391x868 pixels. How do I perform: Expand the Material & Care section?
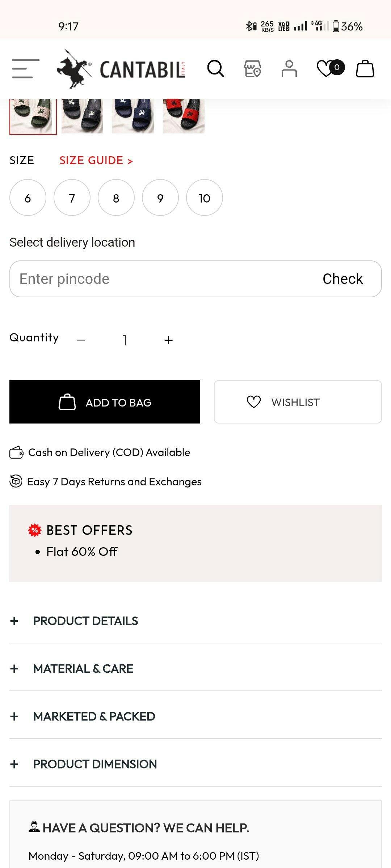(83, 669)
